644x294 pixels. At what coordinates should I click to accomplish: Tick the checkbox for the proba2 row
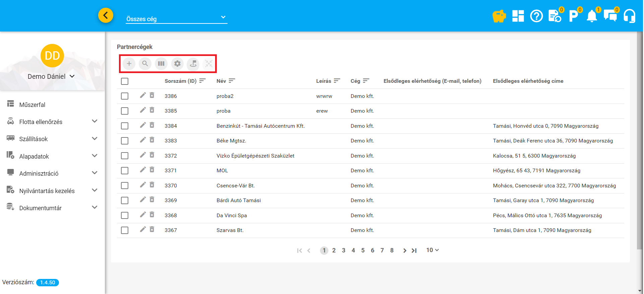[125, 96]
